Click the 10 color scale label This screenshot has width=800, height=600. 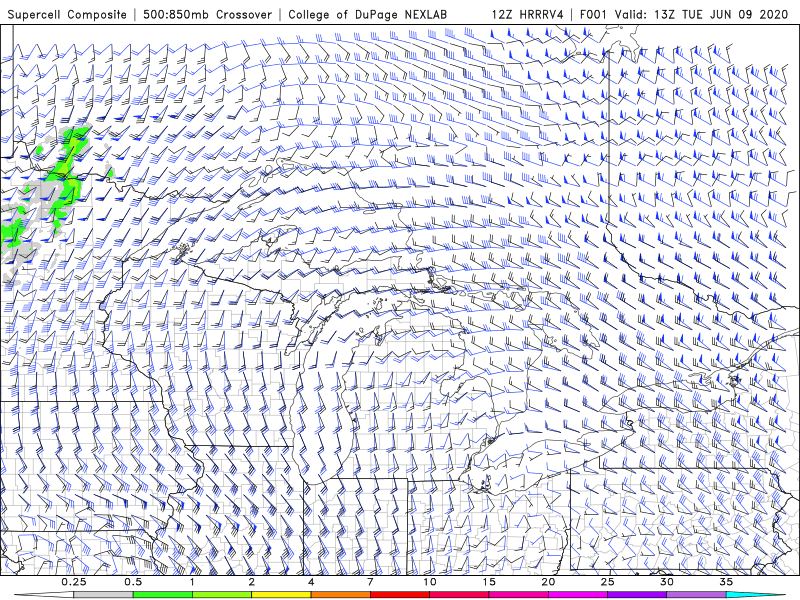430,582
